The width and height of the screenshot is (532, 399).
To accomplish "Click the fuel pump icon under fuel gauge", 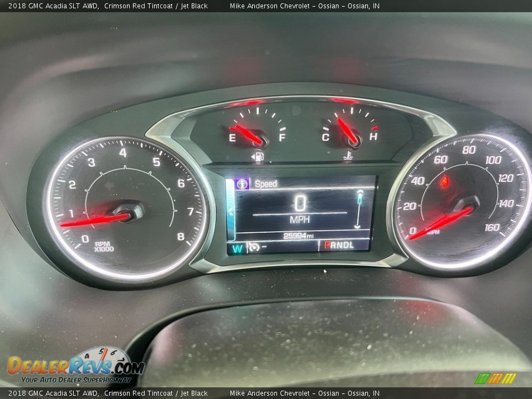I will [x=258, y=157].
